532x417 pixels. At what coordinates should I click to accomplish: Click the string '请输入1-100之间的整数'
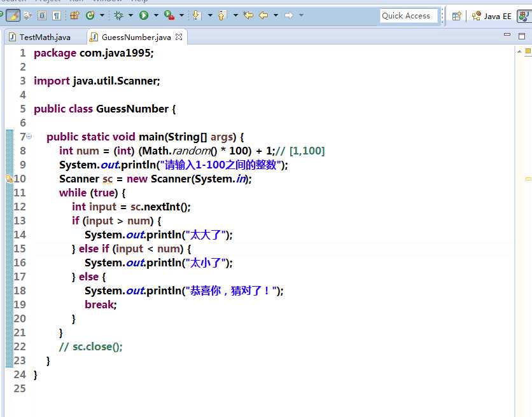220,165
